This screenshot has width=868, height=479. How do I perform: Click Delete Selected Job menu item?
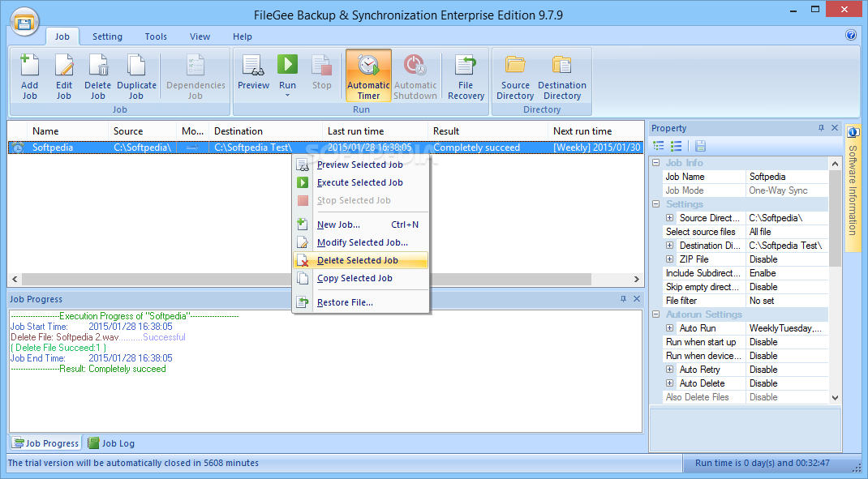coord(360,260)
